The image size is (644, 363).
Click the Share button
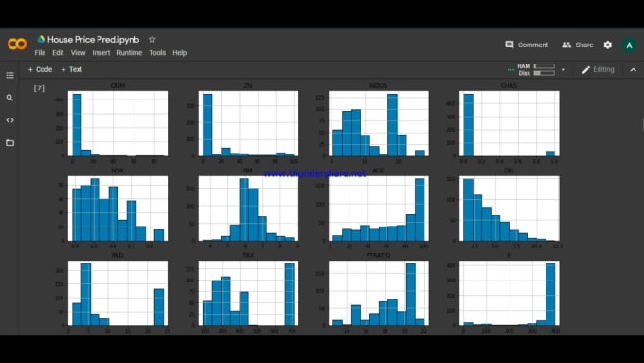coord(578,45)
